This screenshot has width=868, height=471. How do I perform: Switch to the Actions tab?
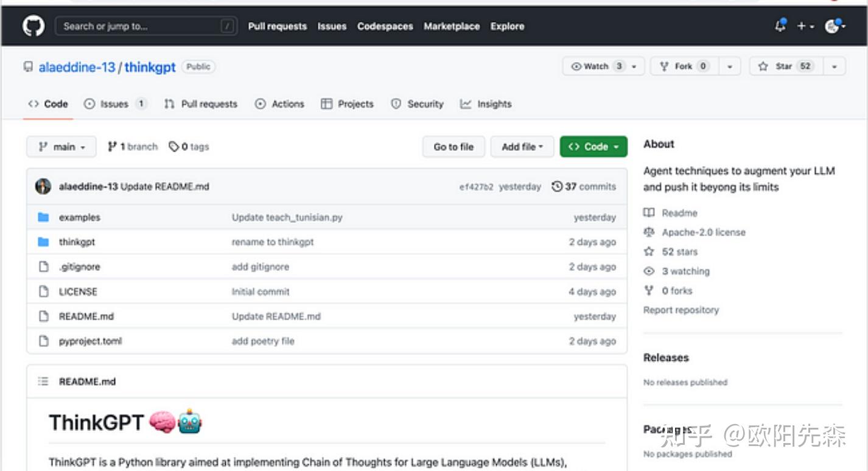(279, 104)
